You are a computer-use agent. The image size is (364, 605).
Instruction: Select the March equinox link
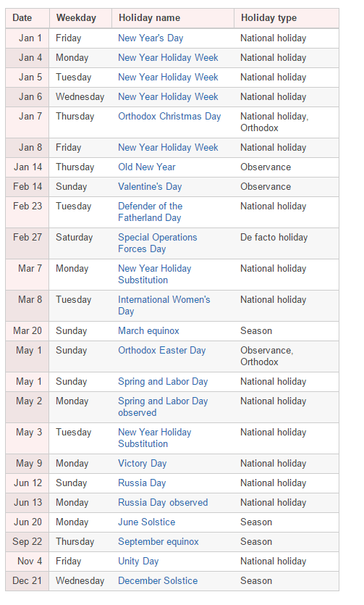148,331
